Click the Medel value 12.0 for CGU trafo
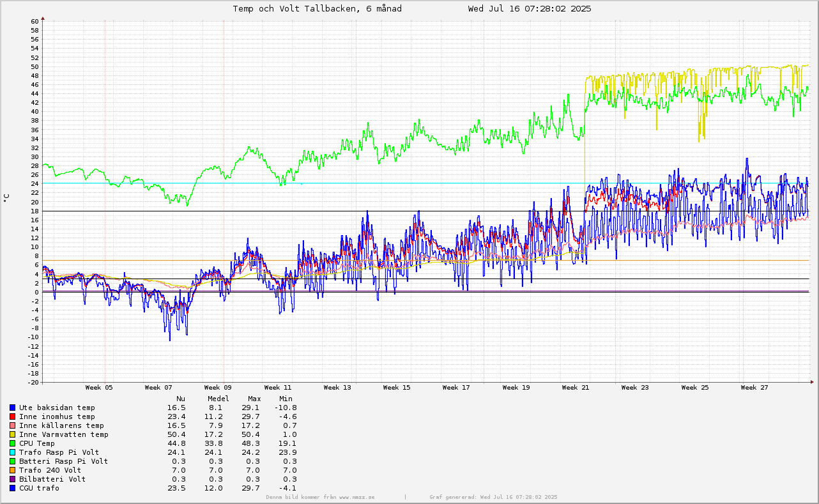The height and width of the screenshot is (504, 819). [x=214, y=488]
